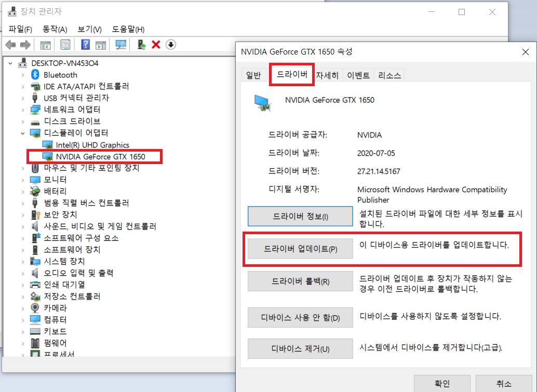Image resolution: width=537 pixels, height=392 pixels.
Task: Click the DESKTOP-VN453O4 computer icon
Action: click(x=23, y=63)
